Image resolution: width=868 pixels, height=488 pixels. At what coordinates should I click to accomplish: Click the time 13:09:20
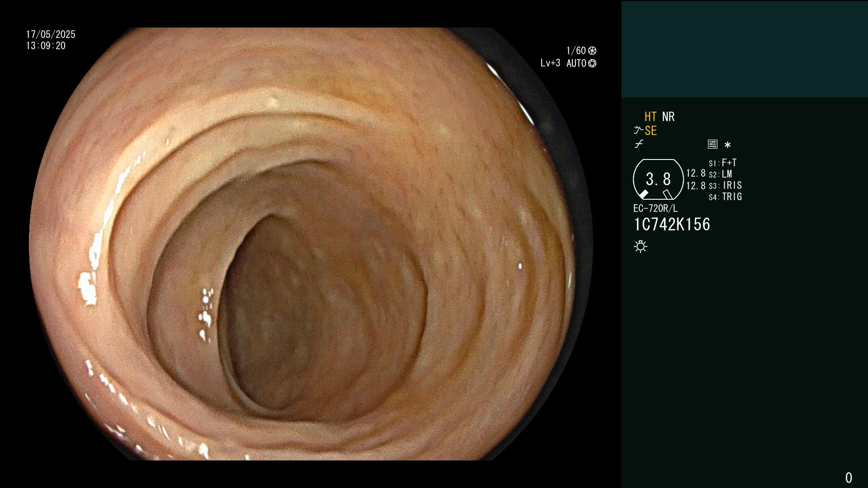(x=46, y=46)
